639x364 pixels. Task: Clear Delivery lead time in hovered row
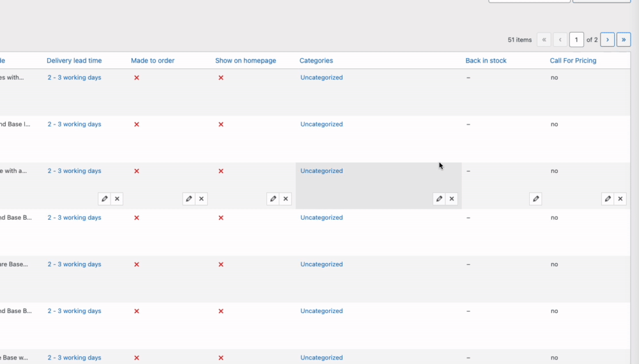(117, 199)
